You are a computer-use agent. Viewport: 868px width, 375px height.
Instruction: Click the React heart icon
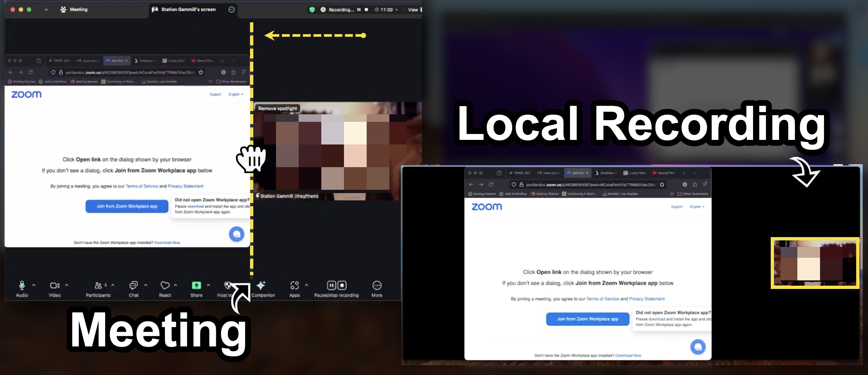tap(165, 285)
